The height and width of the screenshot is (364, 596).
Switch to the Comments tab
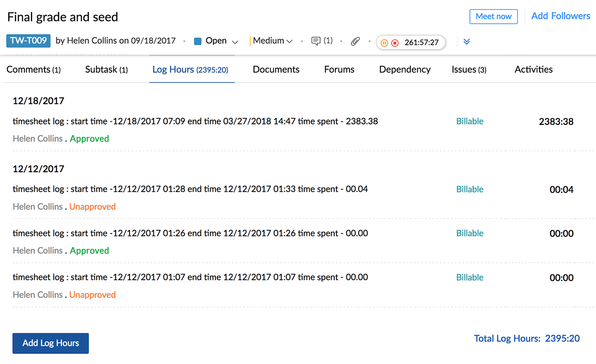(33, 70)
